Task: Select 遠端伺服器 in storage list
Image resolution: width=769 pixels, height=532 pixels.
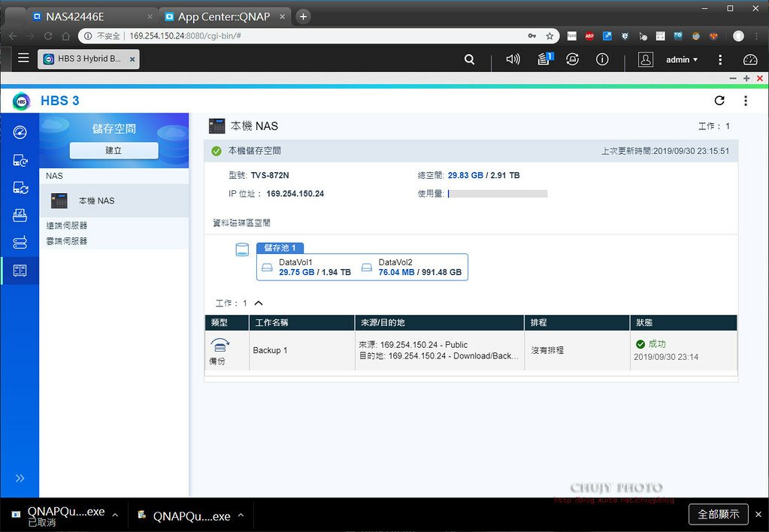Action: [x=67, y=225]
